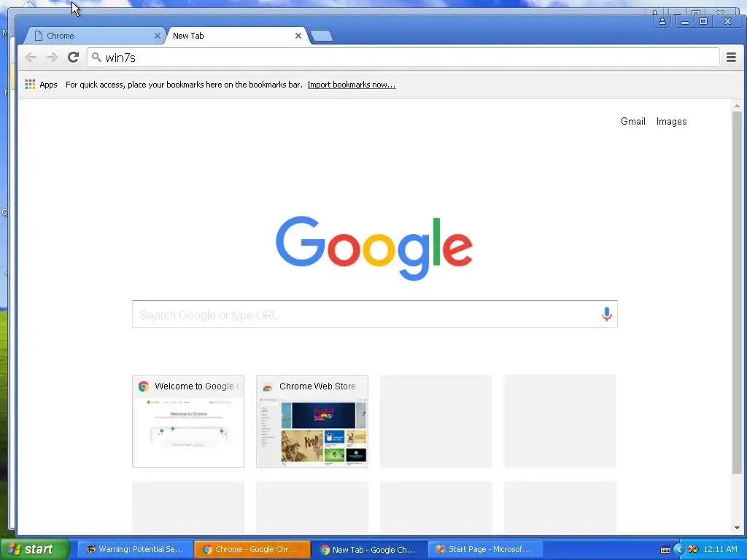The width and height of the screenshot is (747, 560).
Task: Switch to Chrome - Google Chr... taskbar button
Action: point(252,550)
